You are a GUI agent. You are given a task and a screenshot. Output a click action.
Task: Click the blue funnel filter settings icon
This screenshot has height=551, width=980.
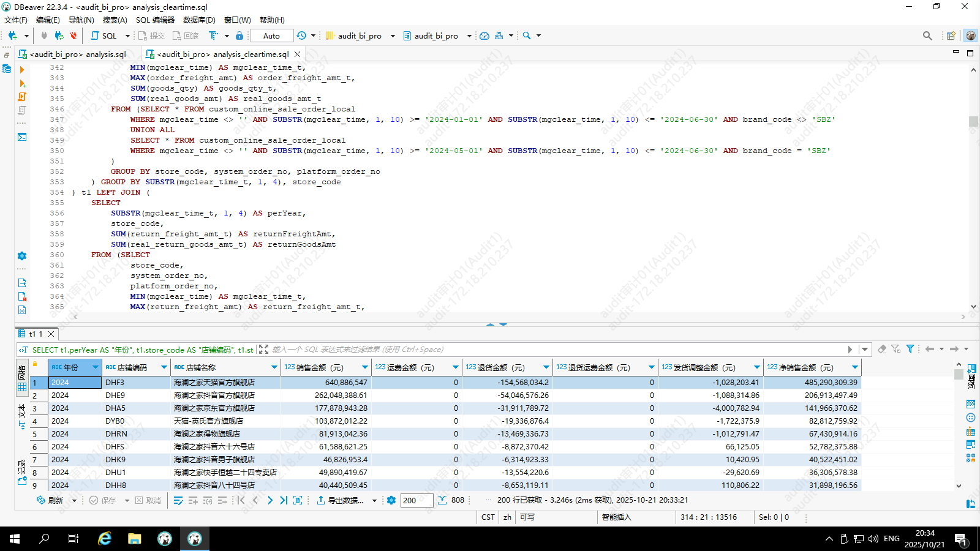910,349
